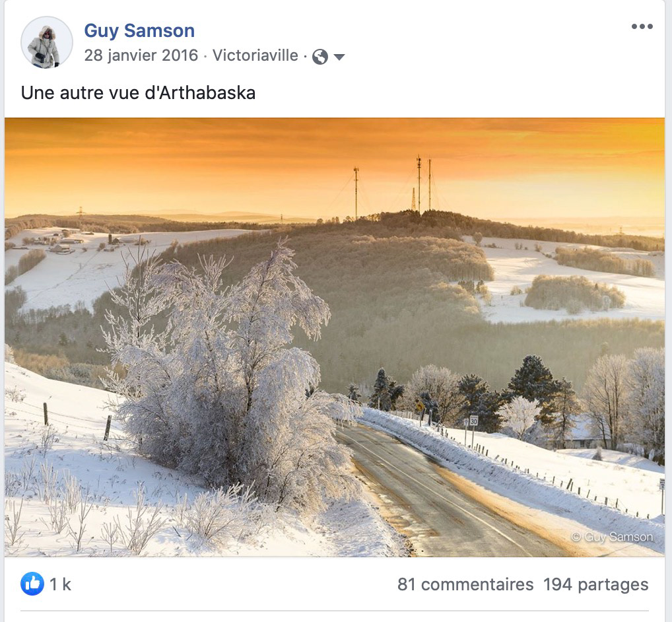
Task: Open the 28 janvier 2016 timestamp link
Action: coord(141,55)
